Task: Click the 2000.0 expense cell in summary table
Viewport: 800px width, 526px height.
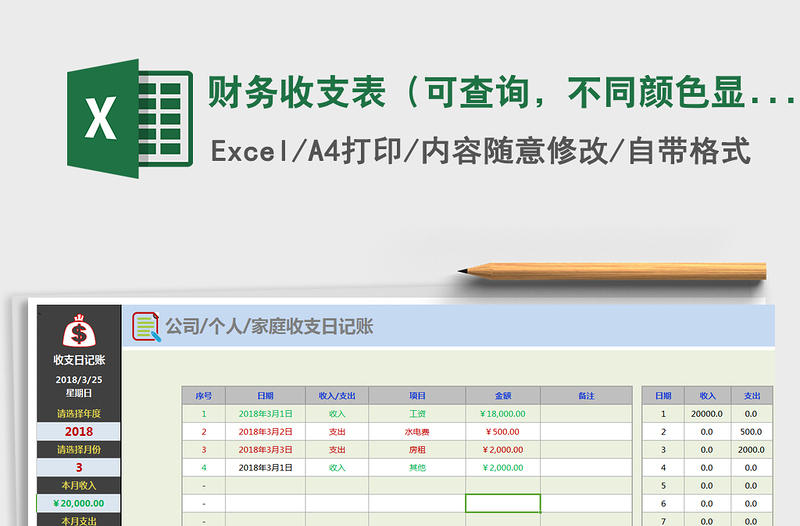Action: pyautogui.click(x=751, y=449)
